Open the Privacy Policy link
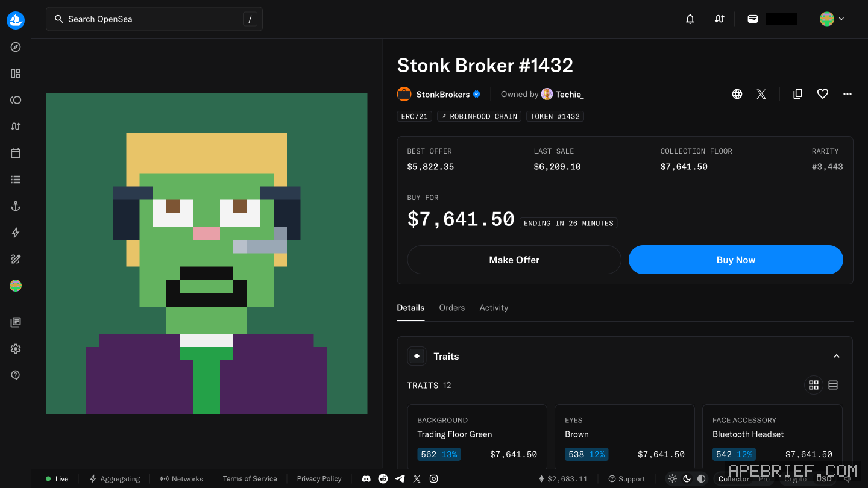 coord(319,479)
